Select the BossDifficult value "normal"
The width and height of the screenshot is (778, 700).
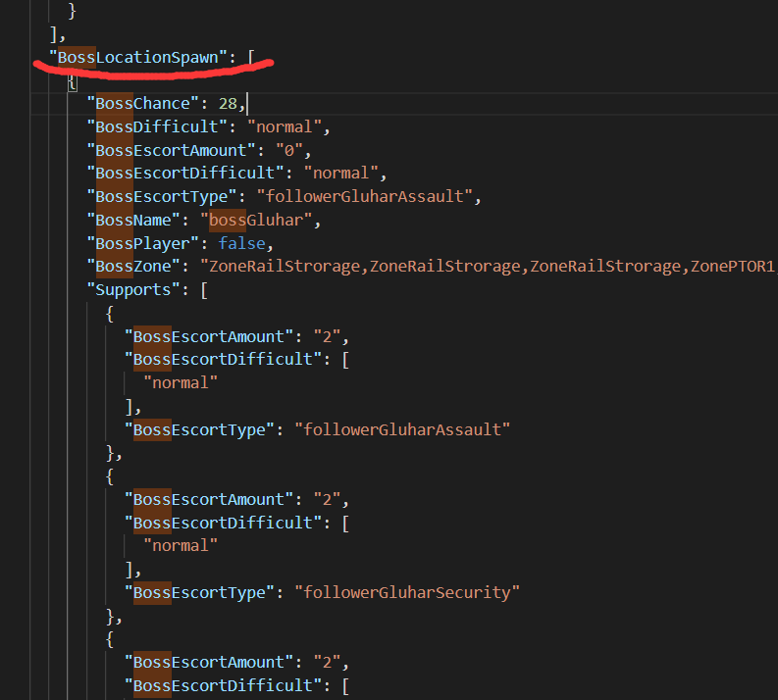tap(285, 126)
